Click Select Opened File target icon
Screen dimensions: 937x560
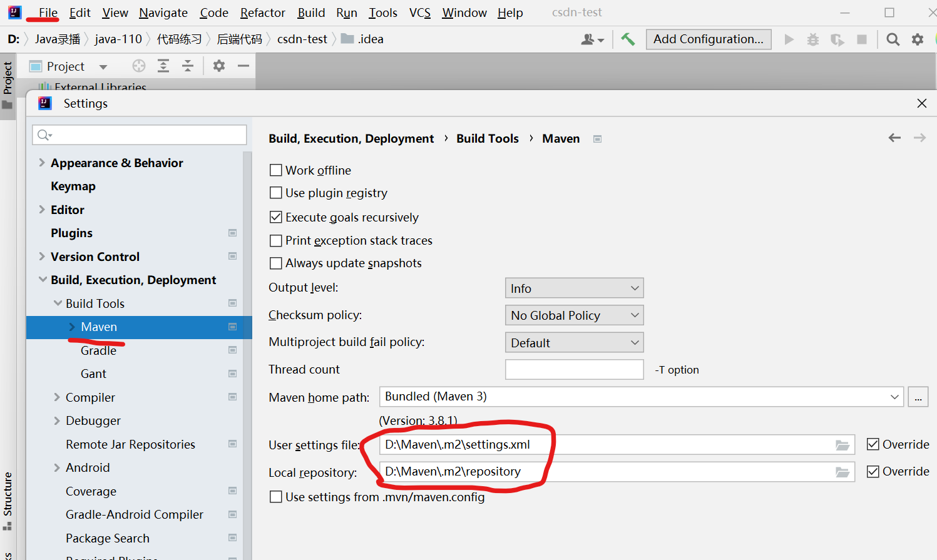[x=139, y=66]
